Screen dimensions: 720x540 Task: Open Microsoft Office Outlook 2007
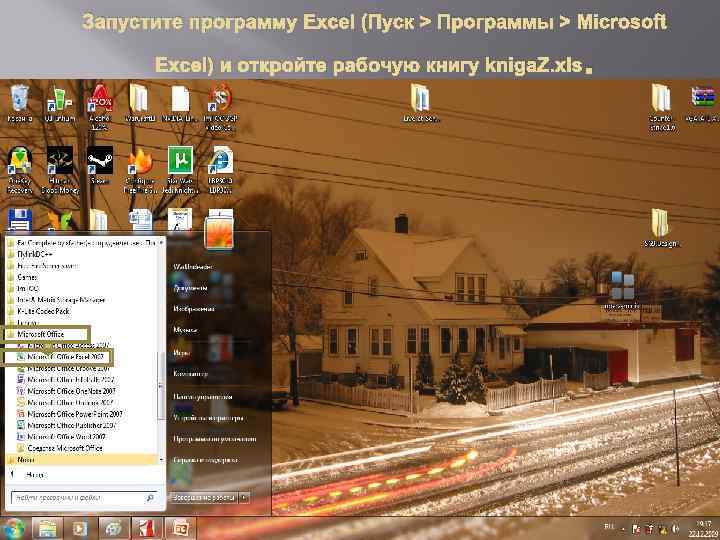(65, 402)
